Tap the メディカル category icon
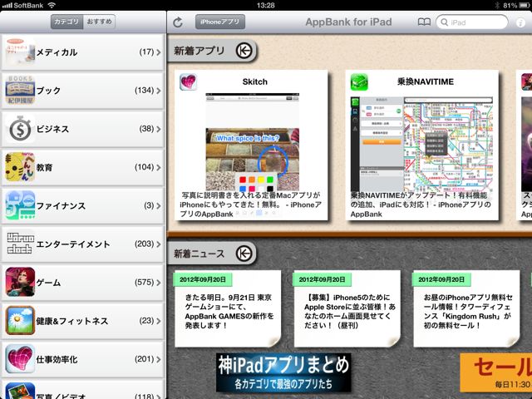The image size is (532, 399). 20,52
